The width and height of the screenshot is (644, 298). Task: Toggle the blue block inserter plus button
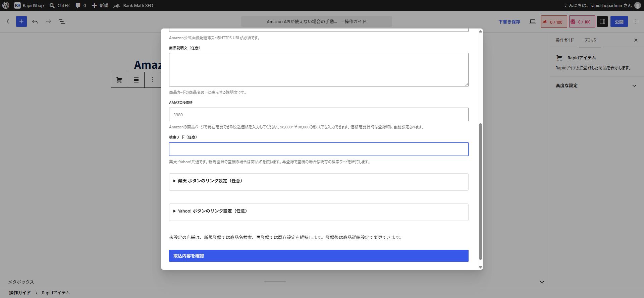(x=21, y=21)
